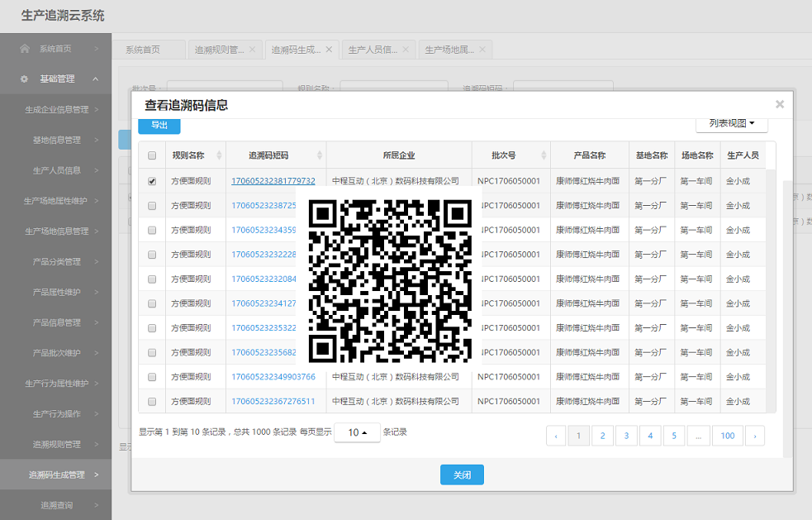The height and width of the screenshot is (520, 812).
Task: Open trace code link 170605232367276511
Action: click(x=273, y=401)
